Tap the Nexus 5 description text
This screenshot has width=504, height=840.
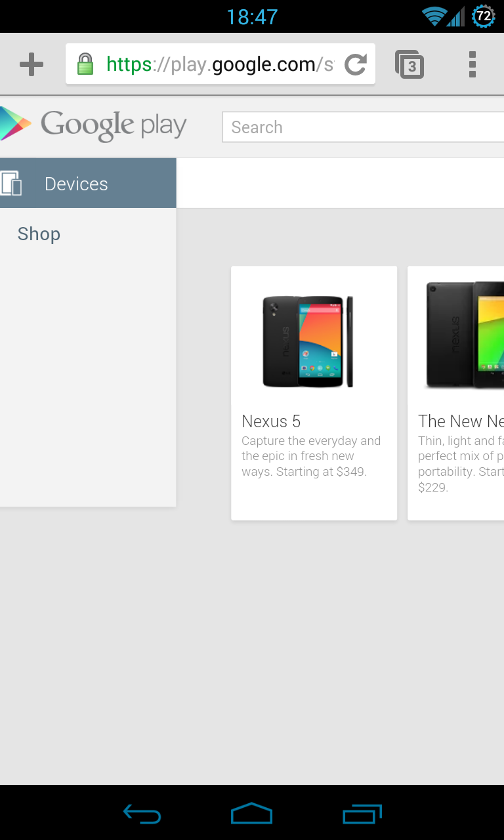pos(310,456)
